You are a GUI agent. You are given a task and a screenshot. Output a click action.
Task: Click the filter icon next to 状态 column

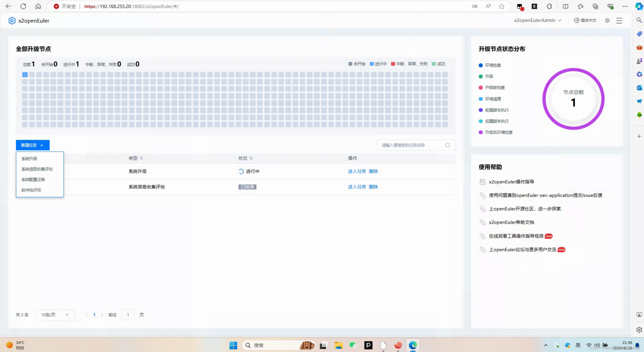251,158
